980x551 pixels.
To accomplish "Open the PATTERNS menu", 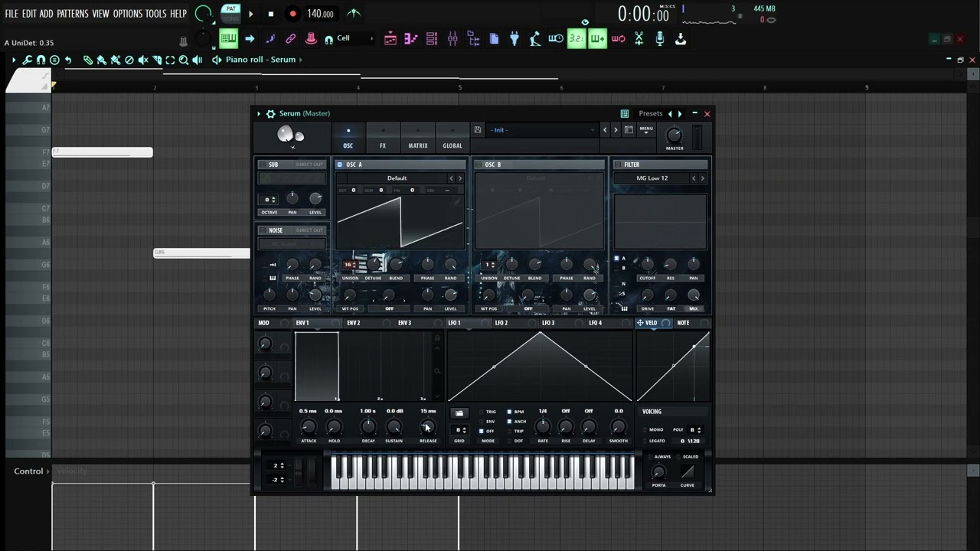I will coord(72,14).
